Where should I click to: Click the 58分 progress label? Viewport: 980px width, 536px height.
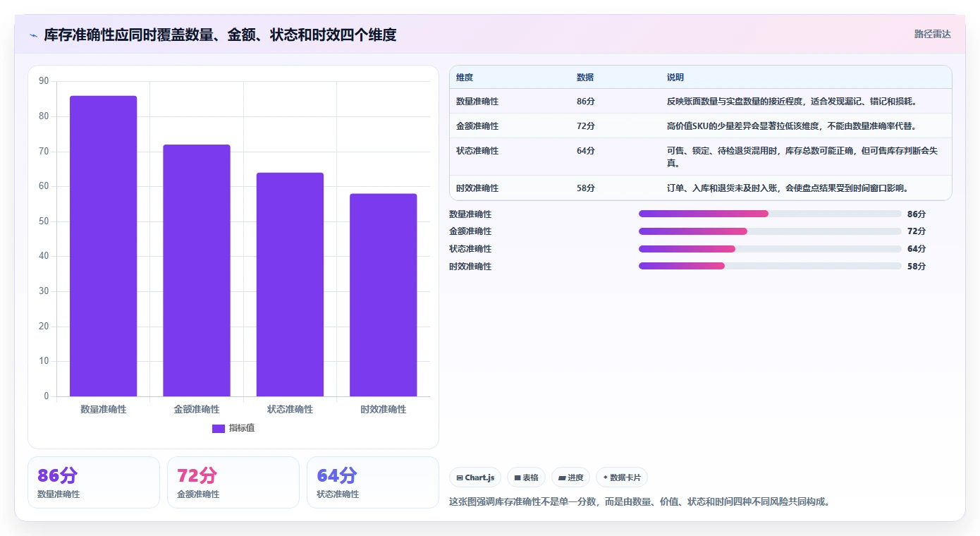coord(917,267)
